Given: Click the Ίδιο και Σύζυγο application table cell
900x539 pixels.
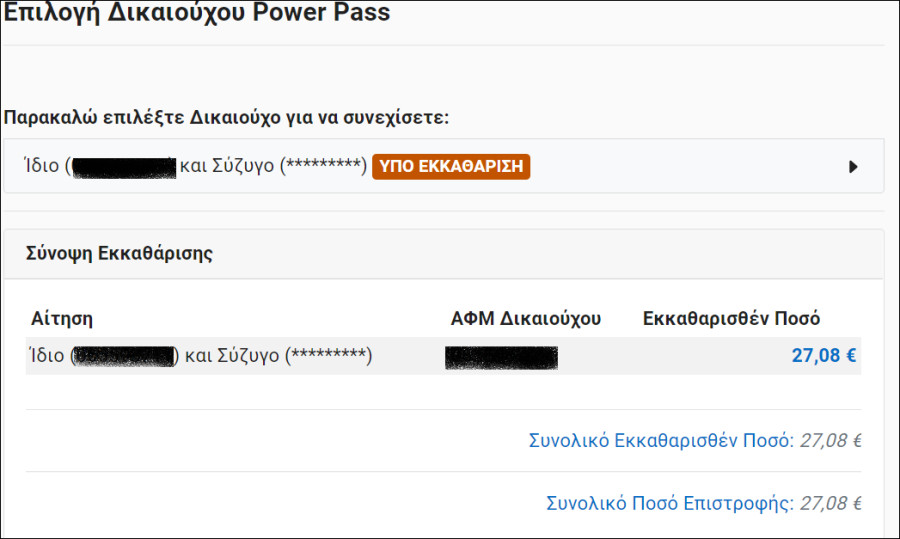Looking at the screenshot, I should [201, 355].
